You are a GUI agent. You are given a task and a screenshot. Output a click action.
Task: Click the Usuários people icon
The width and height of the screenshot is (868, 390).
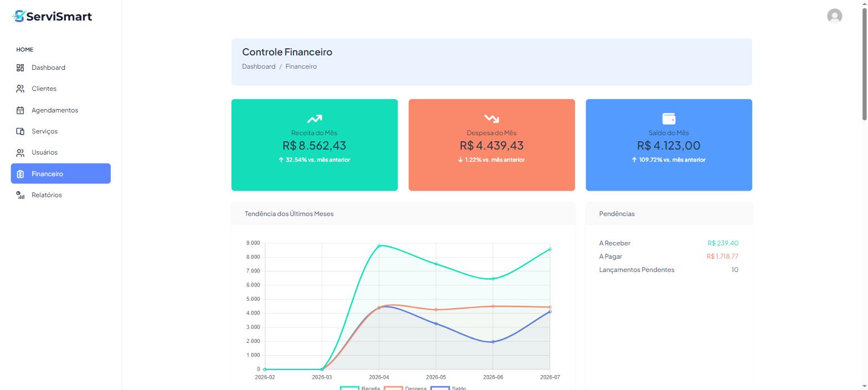point(20,152)
